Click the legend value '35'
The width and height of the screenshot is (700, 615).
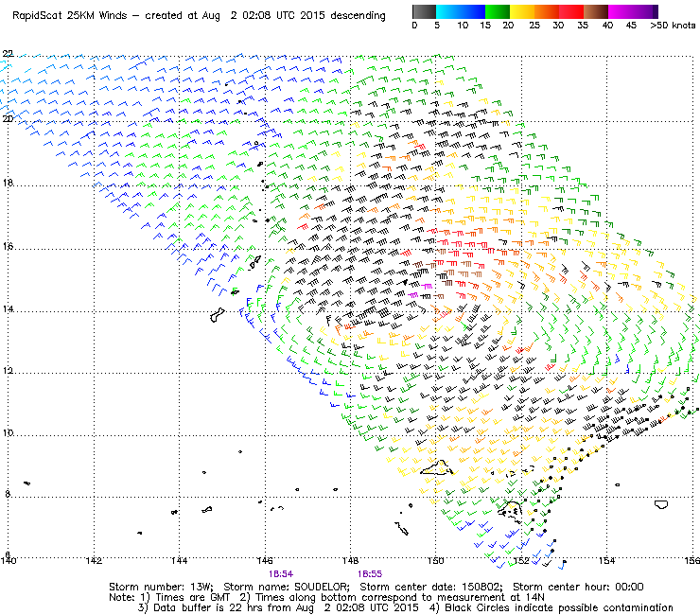583,26
